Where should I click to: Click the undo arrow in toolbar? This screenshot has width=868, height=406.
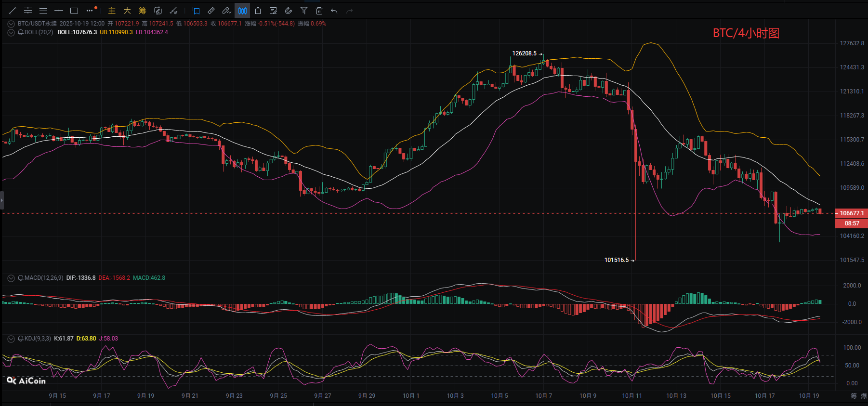click(334, 11)
